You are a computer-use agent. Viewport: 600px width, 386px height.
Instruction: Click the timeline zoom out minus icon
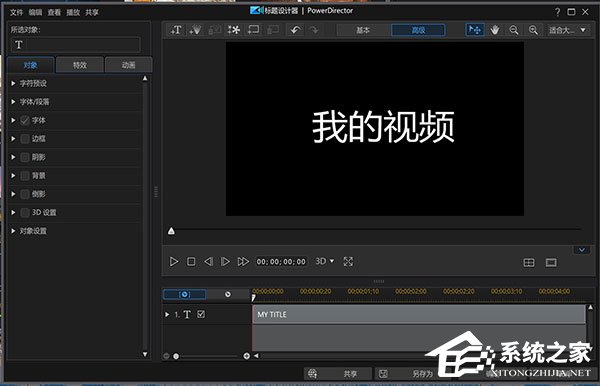166,356
